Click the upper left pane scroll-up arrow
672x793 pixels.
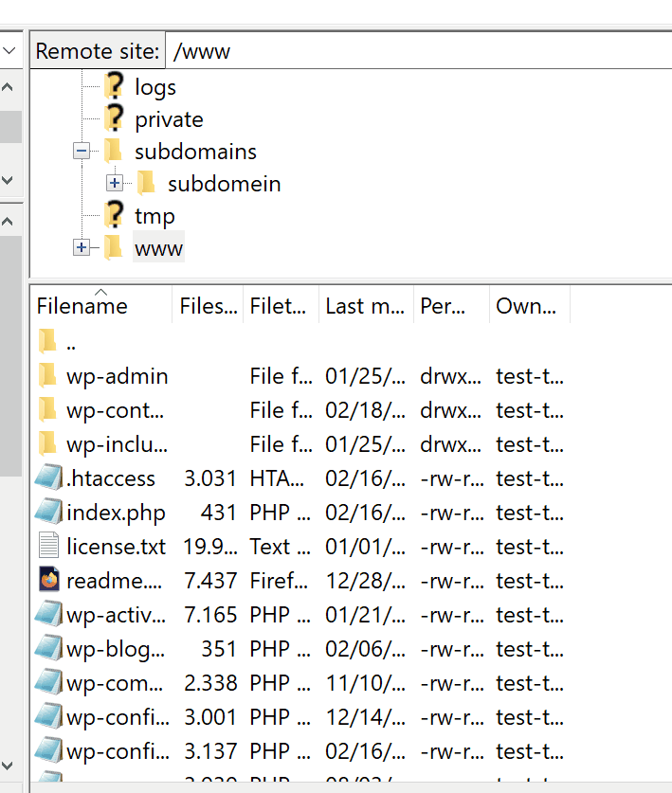(x=8, y=87)
